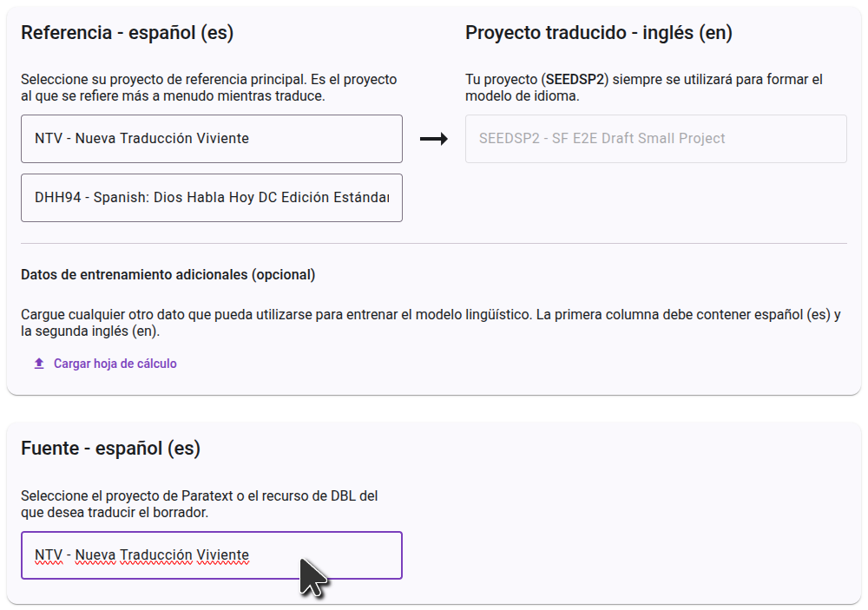
Task: Click the Proyecto traducido - inglés (en) heading
Action: click(x=598, y=33)
